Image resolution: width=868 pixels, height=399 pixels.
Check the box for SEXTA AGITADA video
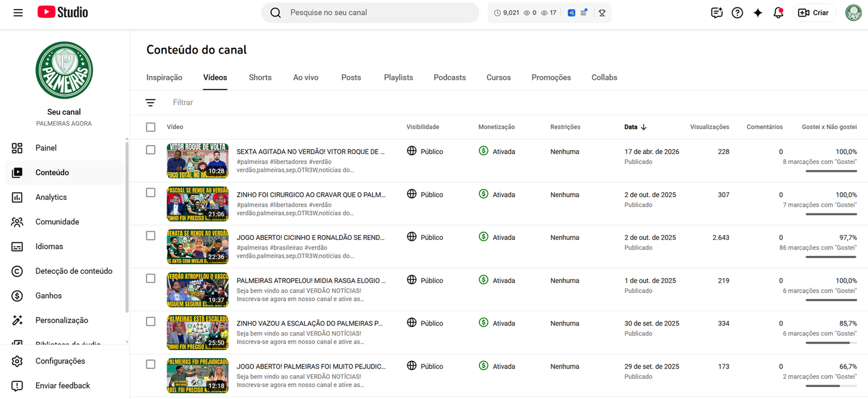point(151,150)
